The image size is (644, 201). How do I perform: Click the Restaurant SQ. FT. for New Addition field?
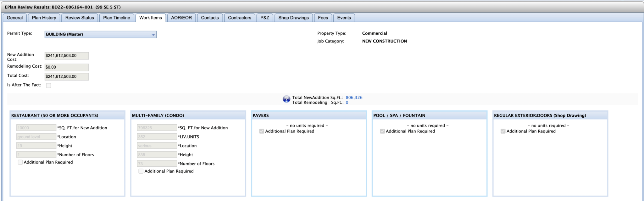click(x=36, y=128)
